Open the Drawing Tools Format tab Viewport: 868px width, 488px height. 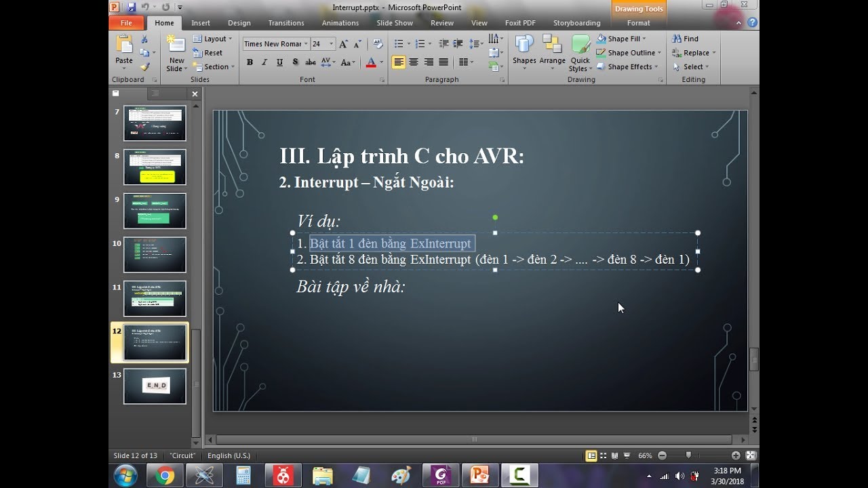[x=639, y=23]
